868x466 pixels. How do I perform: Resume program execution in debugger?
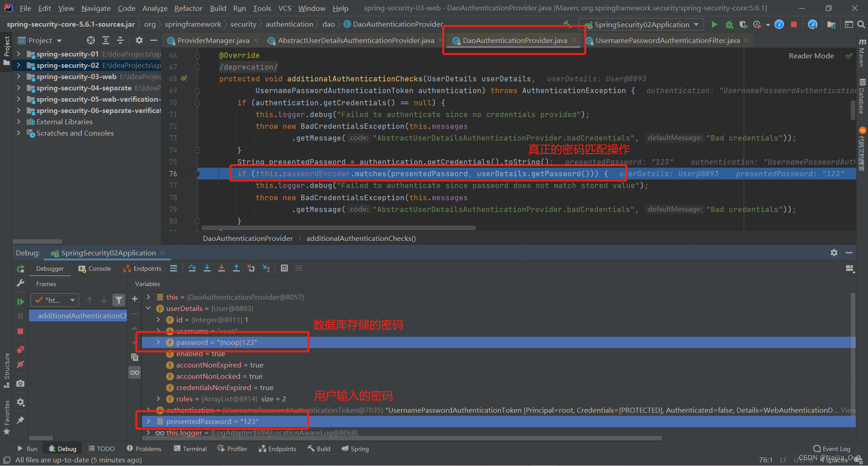pos(20,301)
